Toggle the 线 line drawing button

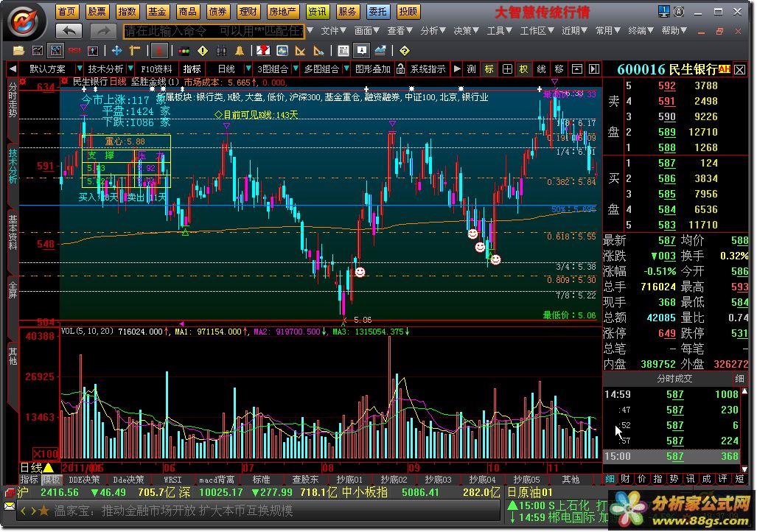pos(541,69)
